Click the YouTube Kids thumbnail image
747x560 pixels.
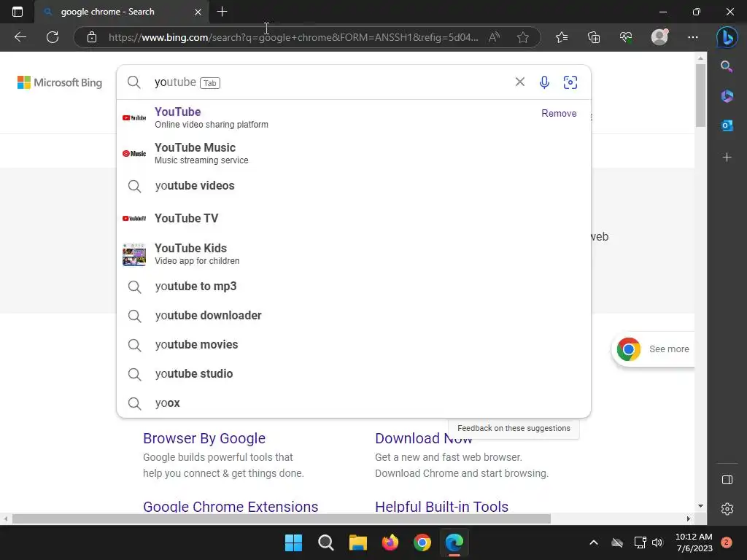pos(134,254)
